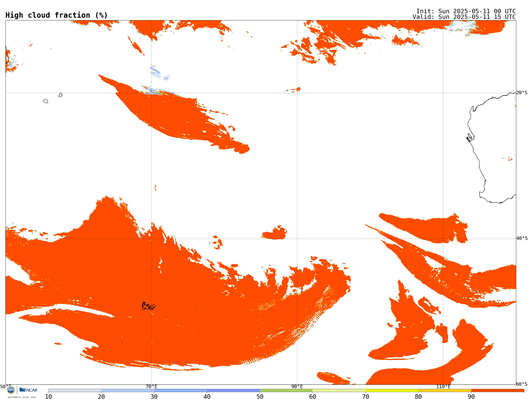Click the 20-30 pale blue colorbar segment
Viewport: 532px width, 400px height.
[x=128, y=391]
